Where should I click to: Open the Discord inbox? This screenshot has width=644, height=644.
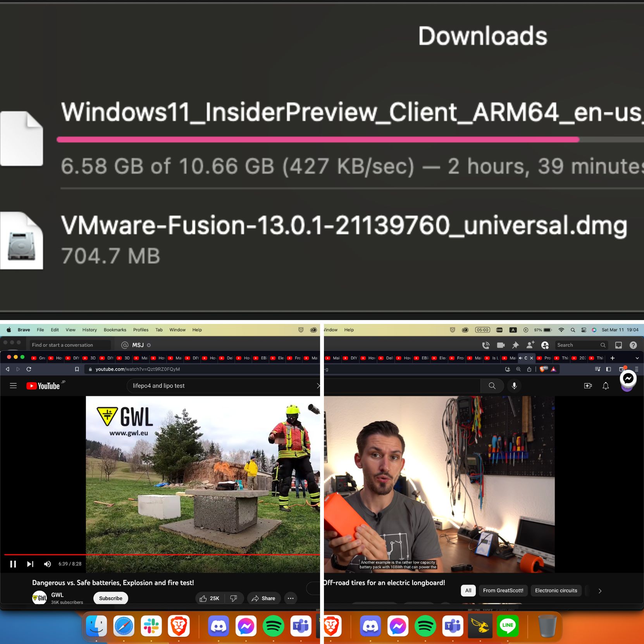[x=618, y=345]
